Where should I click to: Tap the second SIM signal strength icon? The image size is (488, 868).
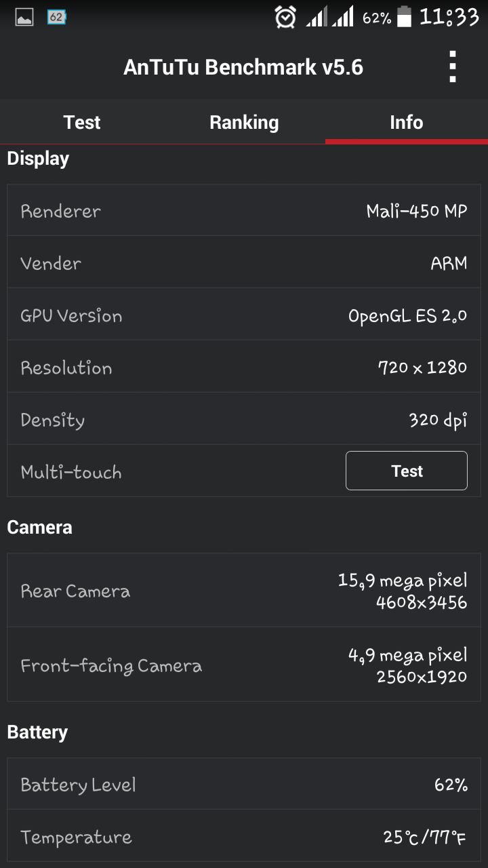click(343, 16)
